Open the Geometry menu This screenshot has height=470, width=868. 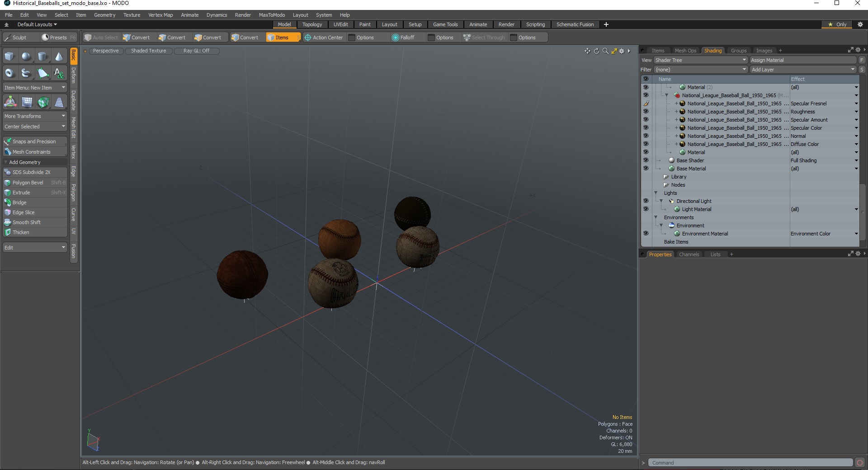tap(104, 15)
